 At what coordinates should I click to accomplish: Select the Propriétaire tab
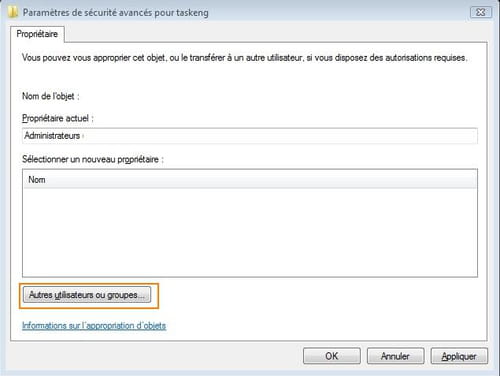(37, 34)
